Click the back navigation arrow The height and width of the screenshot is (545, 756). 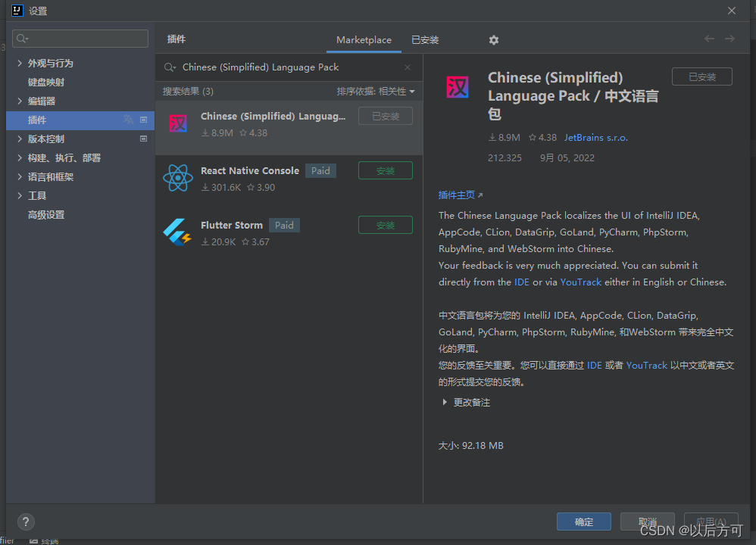click(x=709, y=39)
